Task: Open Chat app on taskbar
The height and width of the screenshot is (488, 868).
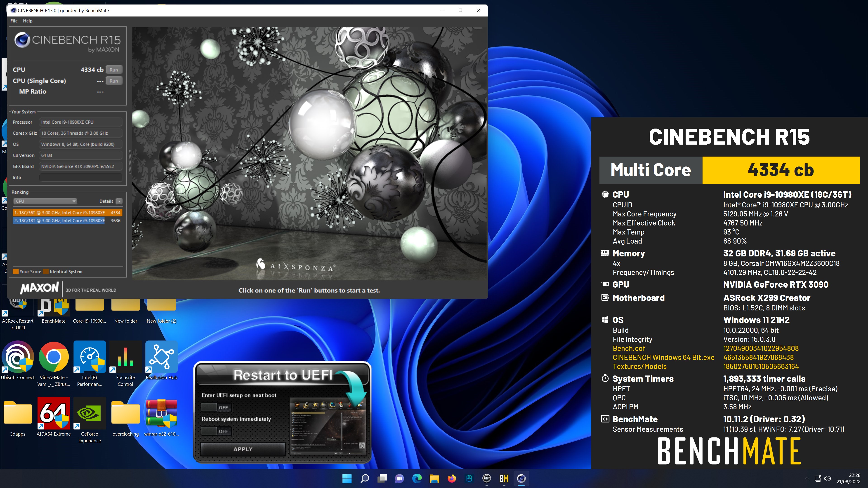Action: click(x=400, y=478)
